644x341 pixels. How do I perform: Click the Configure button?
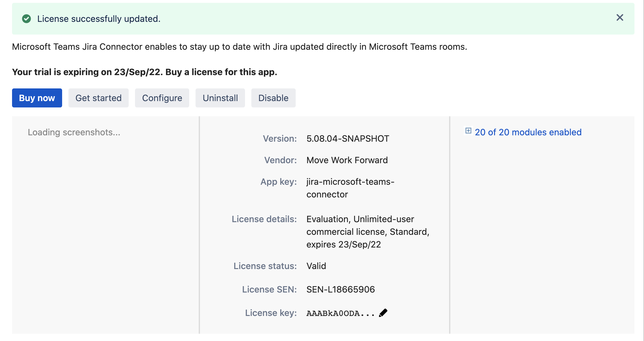coord(162,98)
